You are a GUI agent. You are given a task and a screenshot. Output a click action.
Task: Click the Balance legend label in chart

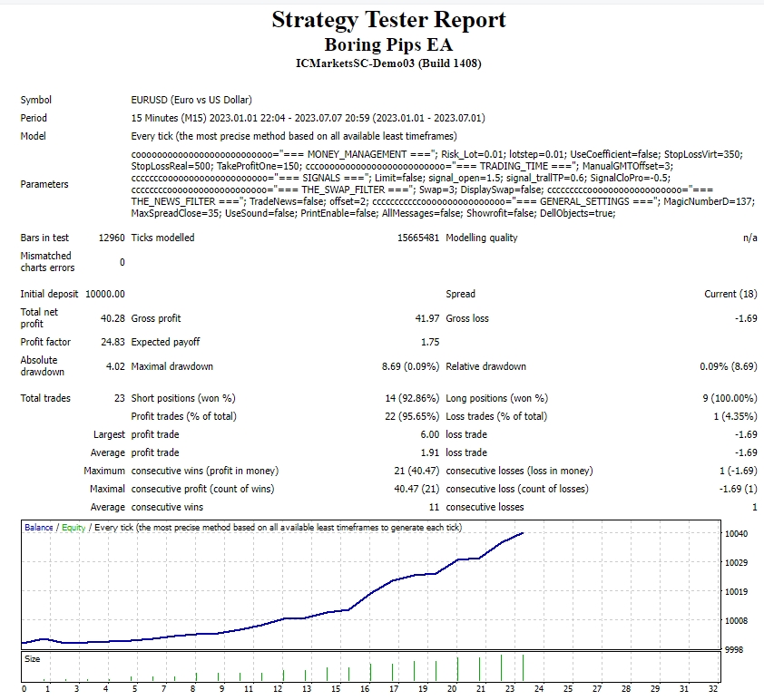tap(39, 527)
